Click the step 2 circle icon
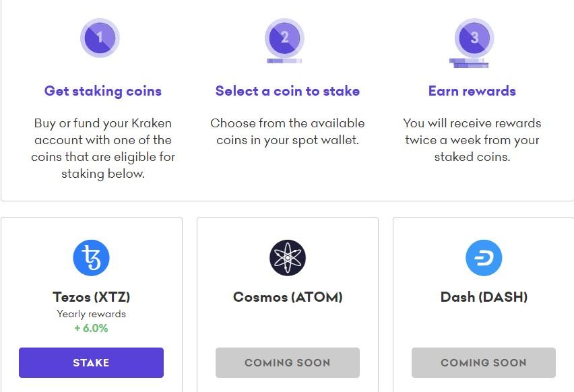Image resolution: width=574 pixels, height=392 pixels. 284,38
